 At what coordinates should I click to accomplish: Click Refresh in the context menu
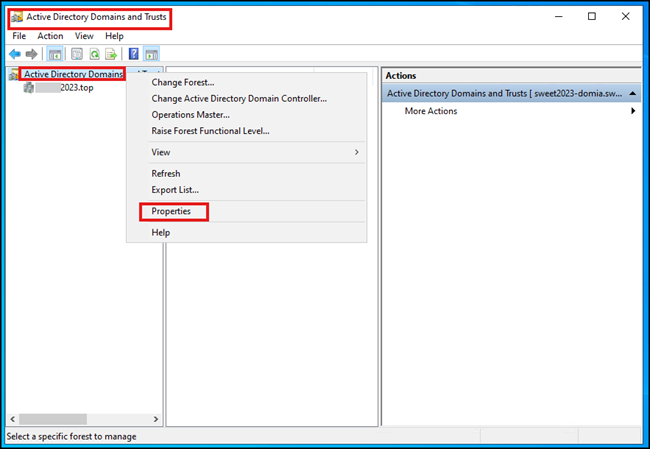coord(246,174)
